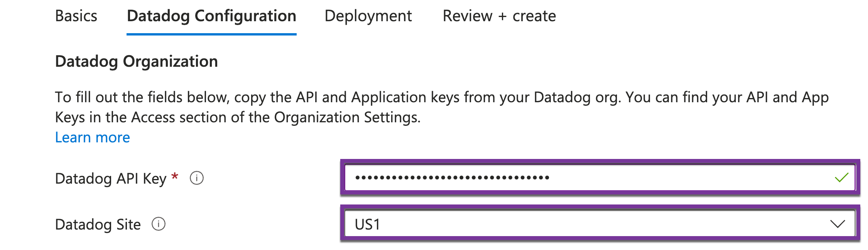This screenshot has height=250, width=868.
Task: Click the black left sidebar strip
Action: pyautogui.click(x=22, y=125)
